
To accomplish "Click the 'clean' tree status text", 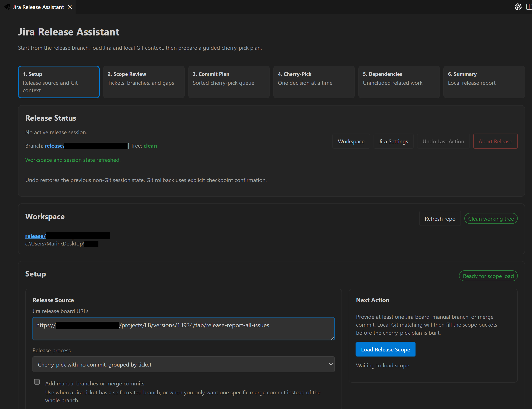I will pos(150,146).
